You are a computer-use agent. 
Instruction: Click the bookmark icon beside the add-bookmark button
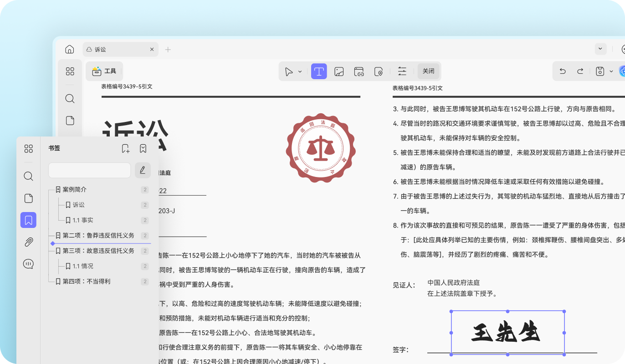143,148
